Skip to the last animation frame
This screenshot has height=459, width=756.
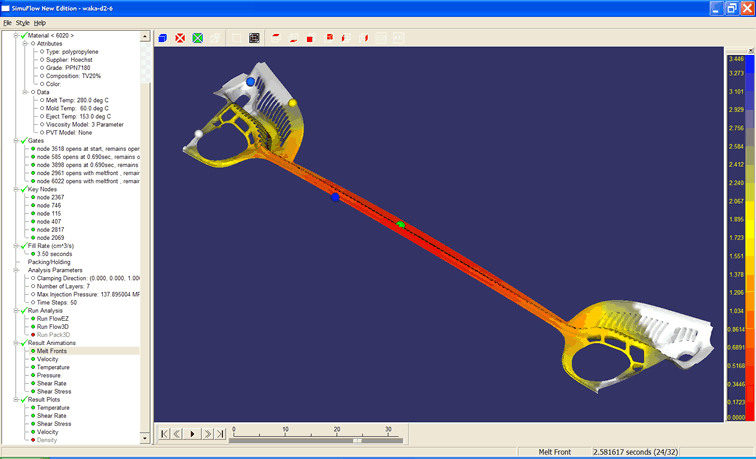(x=221, y=433)
